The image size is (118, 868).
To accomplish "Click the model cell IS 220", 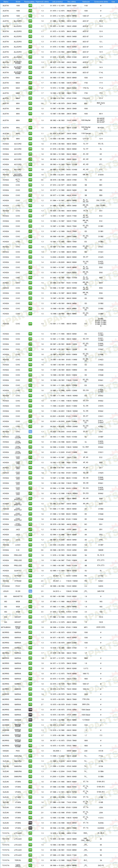I will 18,591.
